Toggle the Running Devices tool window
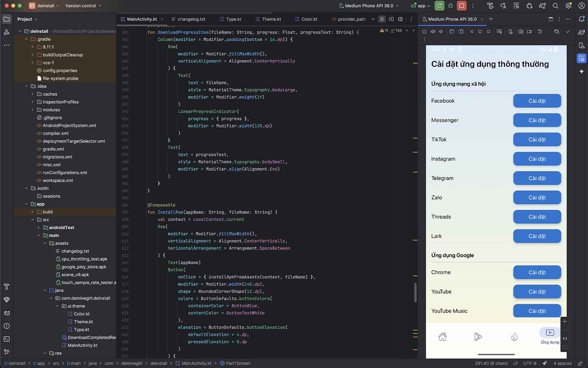The image size is (588, 368). coord(581,58)
